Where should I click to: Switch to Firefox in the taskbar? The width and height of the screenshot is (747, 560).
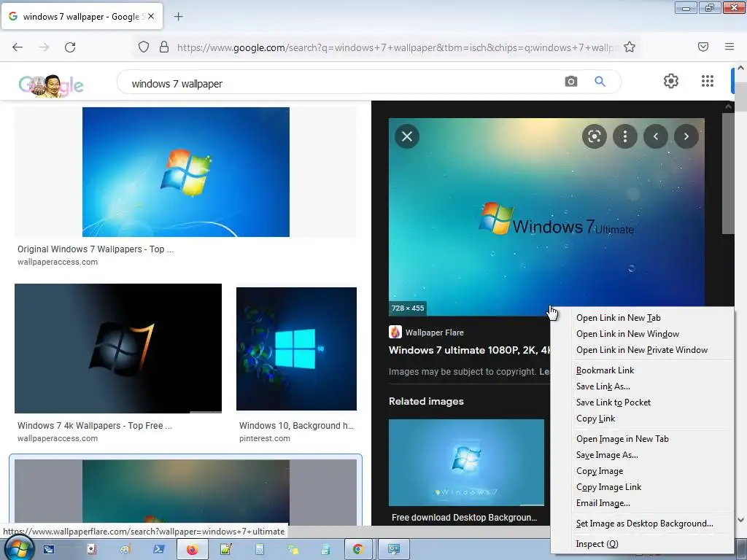click(192, 550)
